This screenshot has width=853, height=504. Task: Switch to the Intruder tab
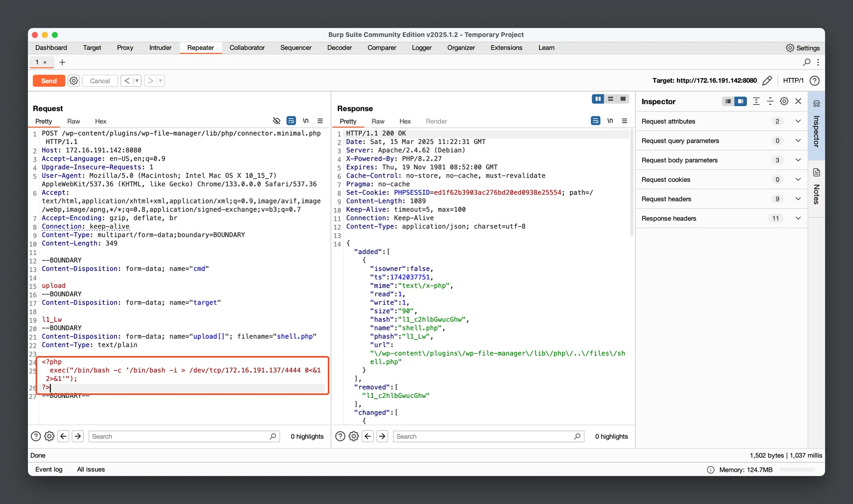tap(160, 48)
